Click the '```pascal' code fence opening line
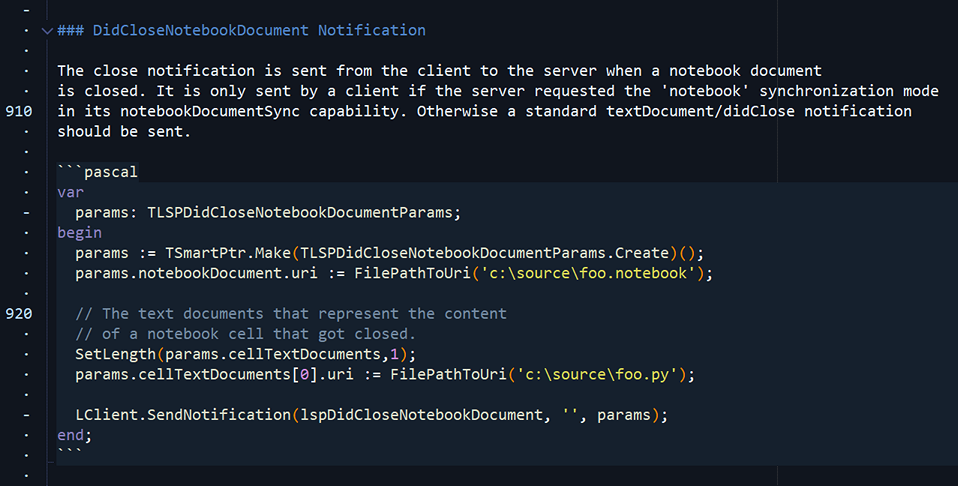The height and width of the screenshot is (486, 958). pos(98,172)
